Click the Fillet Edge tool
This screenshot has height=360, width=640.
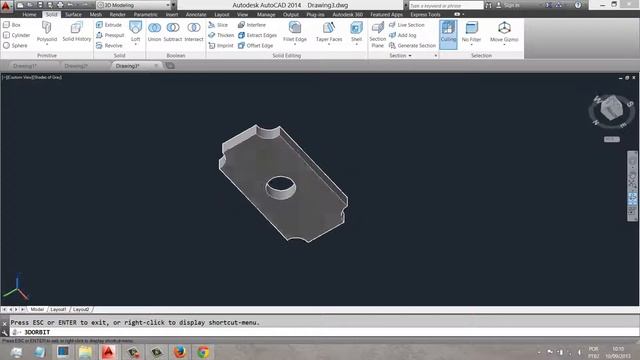click(x=295, y=31)
